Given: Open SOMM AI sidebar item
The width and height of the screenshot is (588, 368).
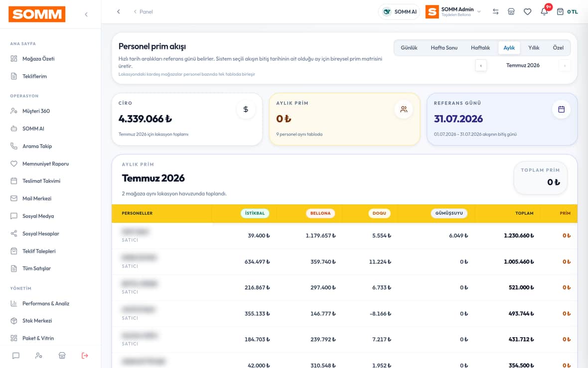Looking at the screenshot, I should pos(33,129).
